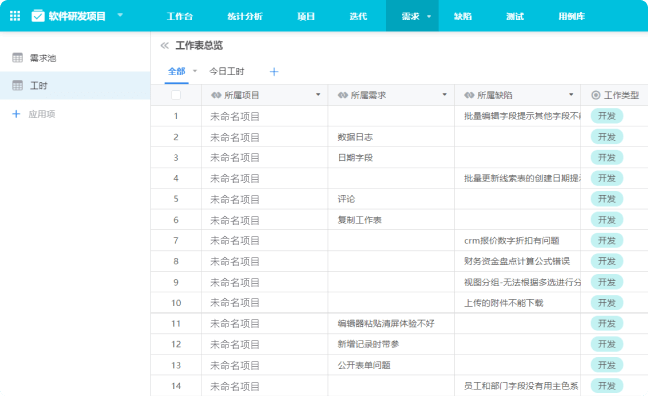Screen dimensions: 648x396
Task: Go to the 项目 tab
Action: click(x=306, y=17)
